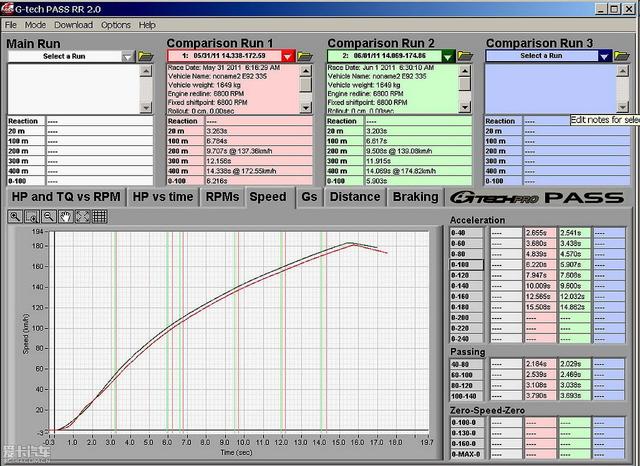Click the 0-160-0 zero-speed-zero button
The width and height of the screenshot is (640, 466).
(467, 444)
